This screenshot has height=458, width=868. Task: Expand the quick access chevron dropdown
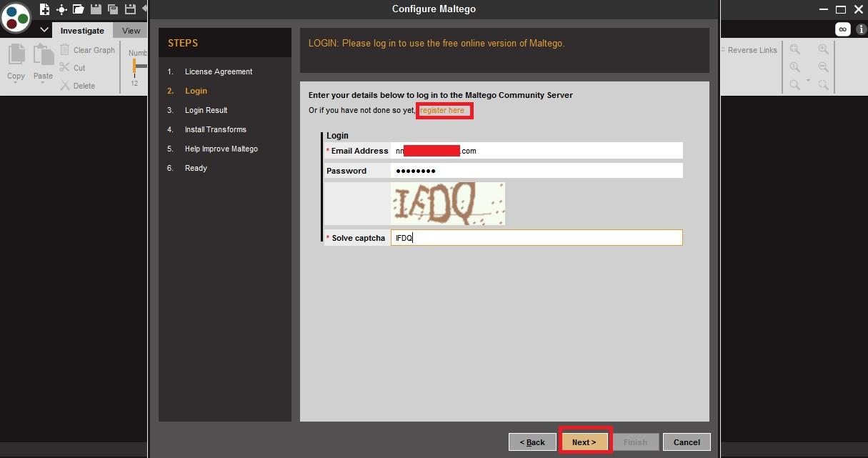(44, 30)
